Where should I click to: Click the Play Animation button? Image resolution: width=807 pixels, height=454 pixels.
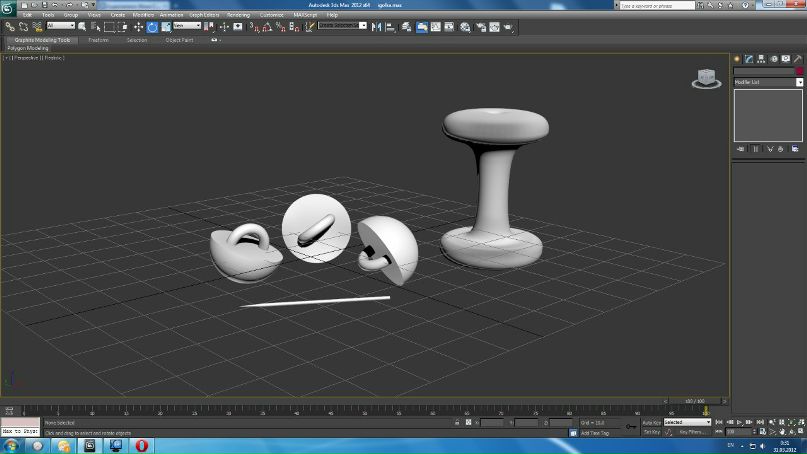[x=740, y=423]
